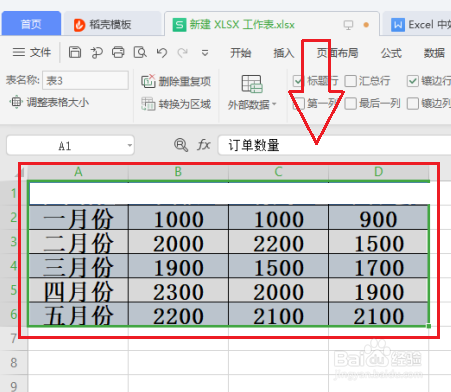Click the Undo arrow icon
Viewport: 451px width, 392px height.
coord(162,52)
